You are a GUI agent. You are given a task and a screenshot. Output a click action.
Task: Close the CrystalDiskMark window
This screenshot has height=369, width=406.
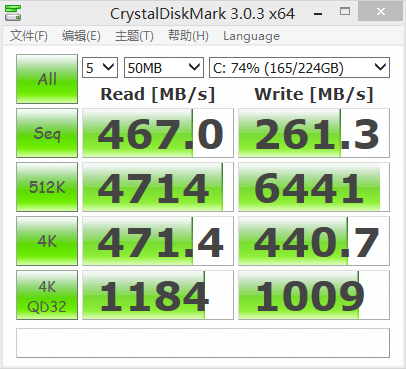click(x=381, y=11)
